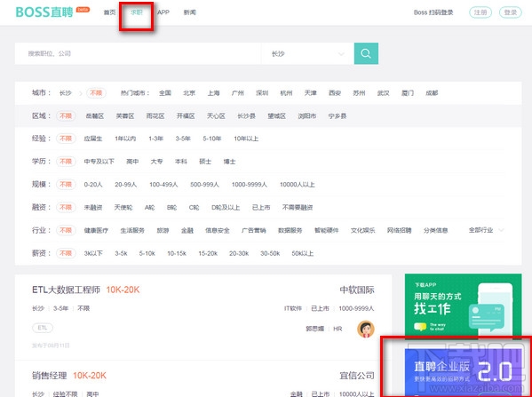Filter funding by 天使轮
The image size is (532, 397).
tap(123, 207)
